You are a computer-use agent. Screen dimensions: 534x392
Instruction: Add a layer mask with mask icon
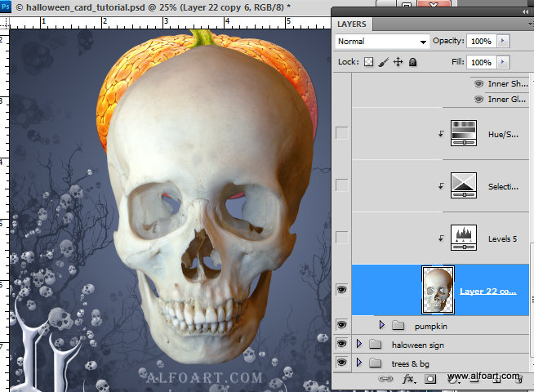click(x=430, y=379)
